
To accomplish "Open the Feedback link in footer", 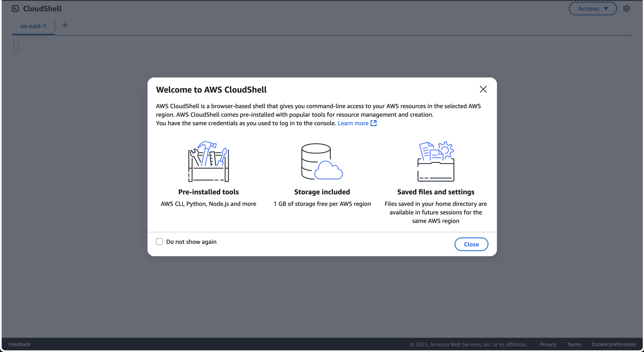I will click(x=19, y=344).
